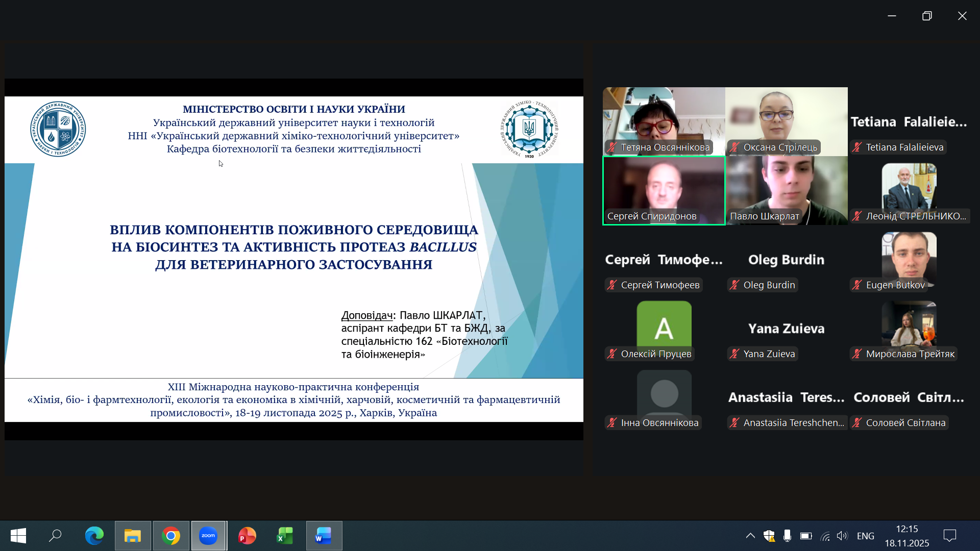This screenshot has width=980, height=551.
Task: Switch to Word taskbar icon
Action: coord(324,536)
